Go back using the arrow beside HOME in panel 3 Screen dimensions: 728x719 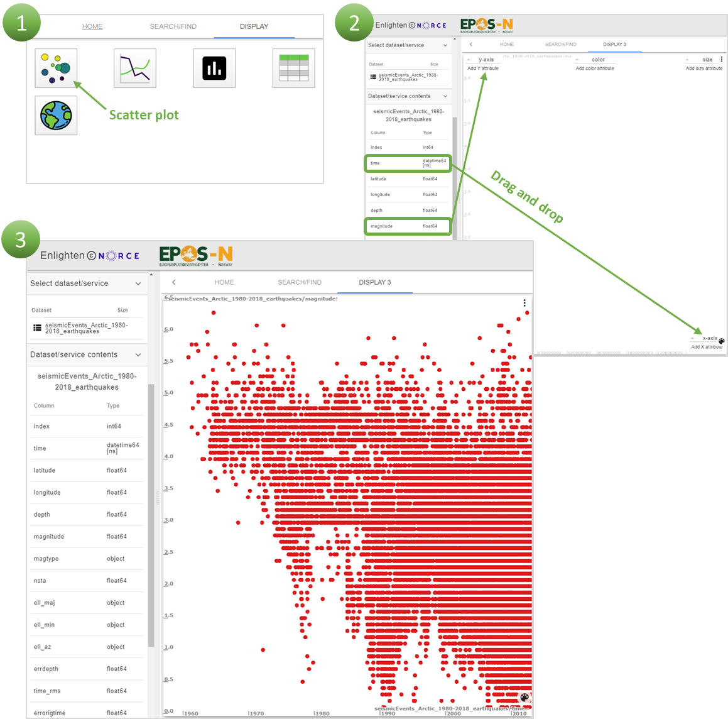pos(174,282)
